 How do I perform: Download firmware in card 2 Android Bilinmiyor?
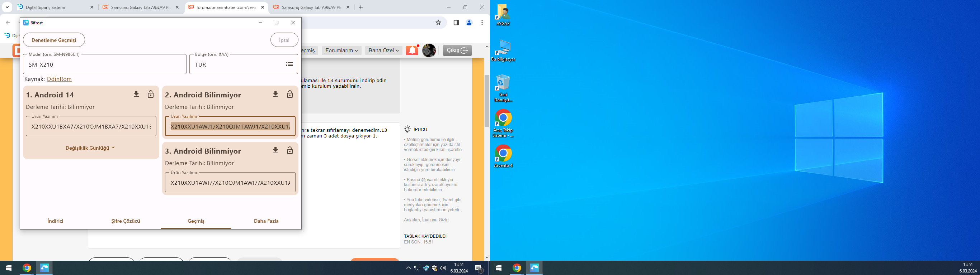275,94
